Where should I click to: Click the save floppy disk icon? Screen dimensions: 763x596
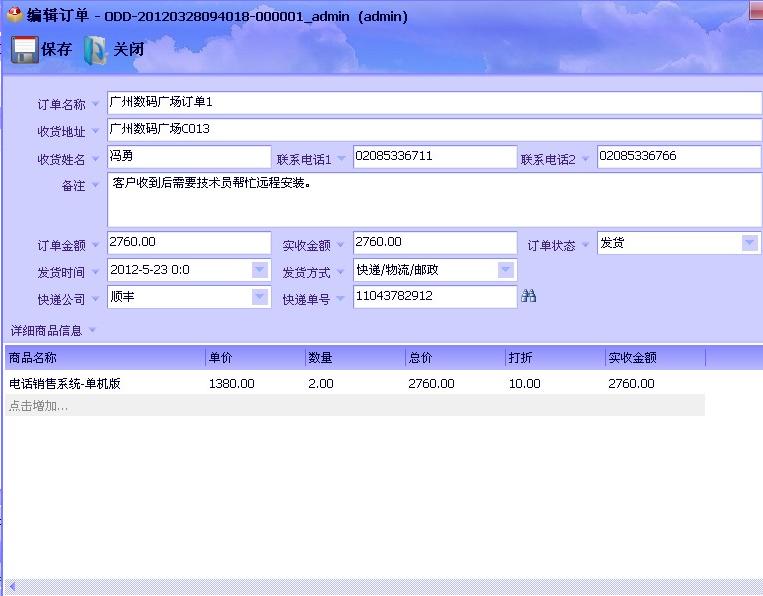click(x=24, y=50)
